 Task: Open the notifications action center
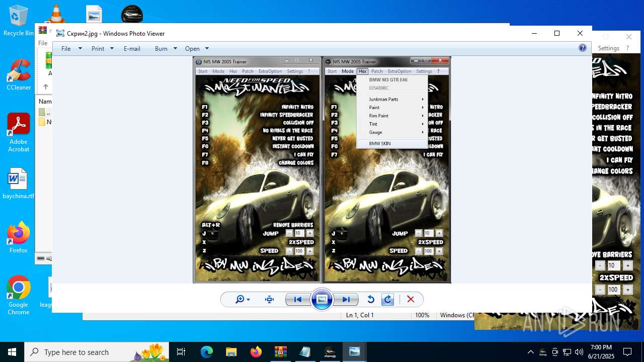pyautogui.click(x=627, y=352)
